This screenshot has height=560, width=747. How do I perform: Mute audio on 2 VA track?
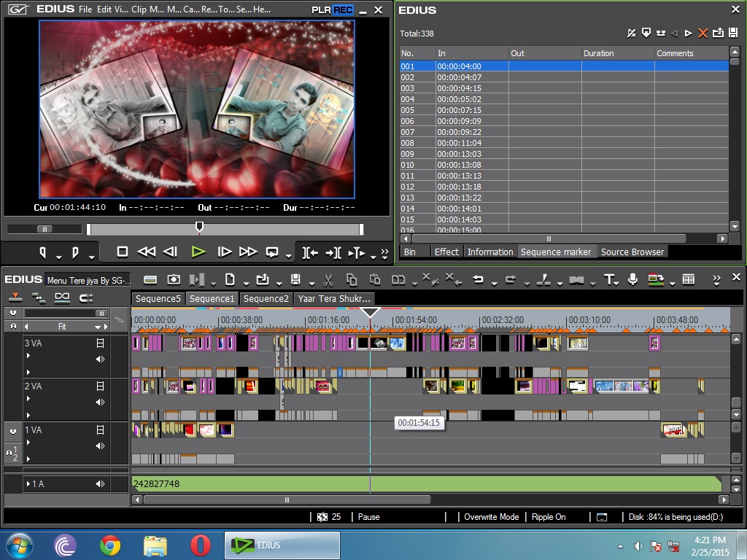pyautogui.click(x=100, y=402)
